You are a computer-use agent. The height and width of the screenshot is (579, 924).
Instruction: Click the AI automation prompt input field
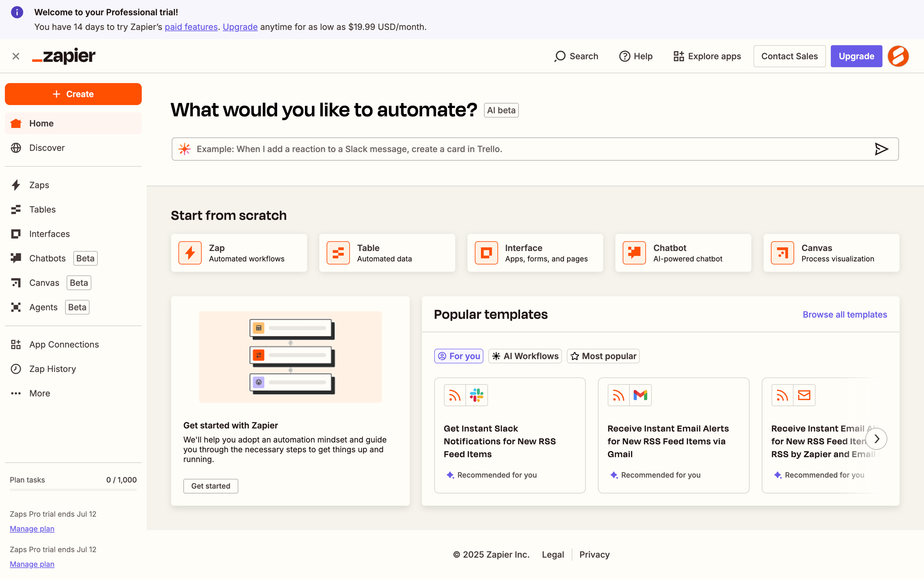click(535, 149)
